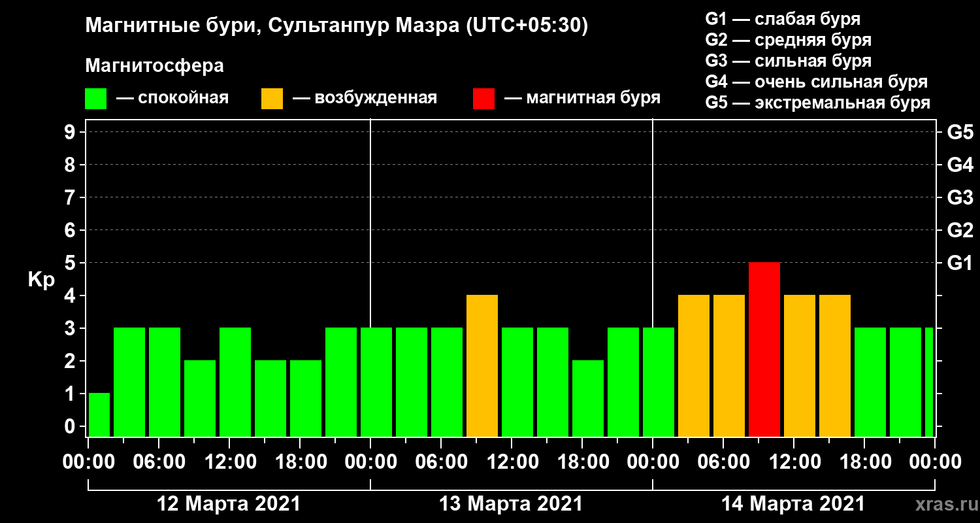Click the '00:00' label starting 14 March
The image size is (980, 523).
coord(653,462)
